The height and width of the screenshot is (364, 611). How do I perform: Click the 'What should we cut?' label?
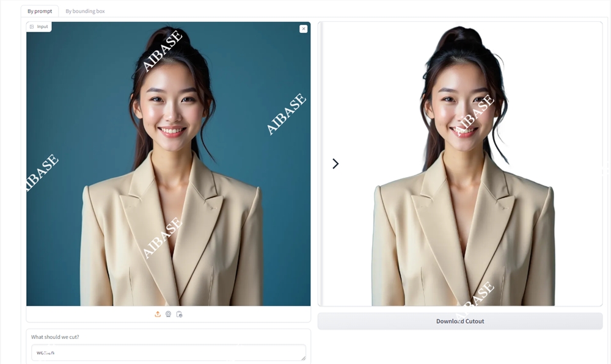click(x=55, y=337)
